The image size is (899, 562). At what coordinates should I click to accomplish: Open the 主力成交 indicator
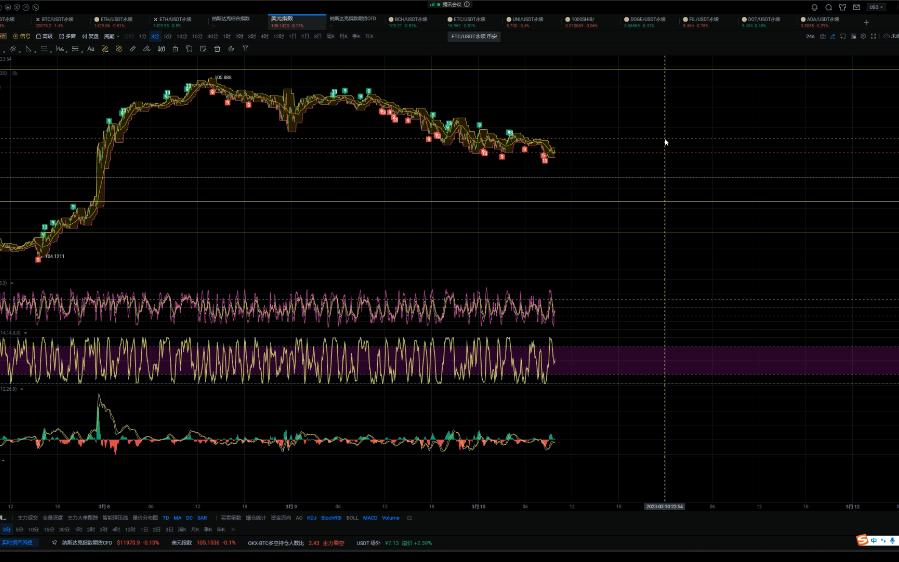(x=27, y=518)
